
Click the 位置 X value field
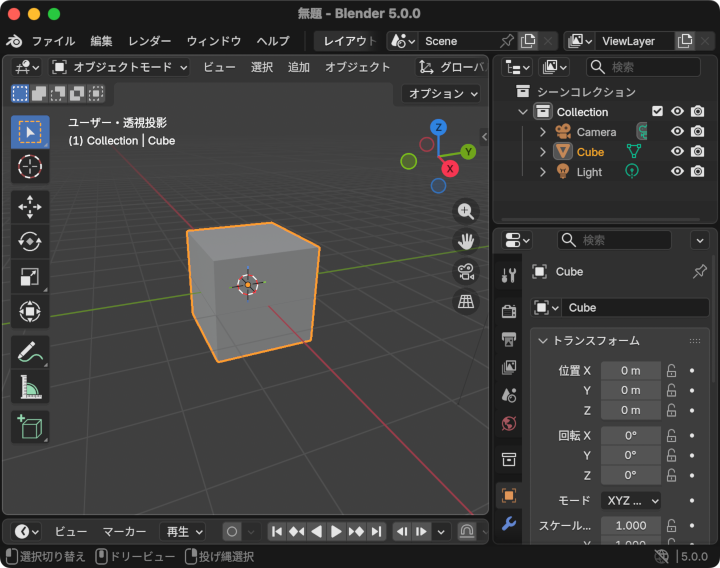coord(630,370)
